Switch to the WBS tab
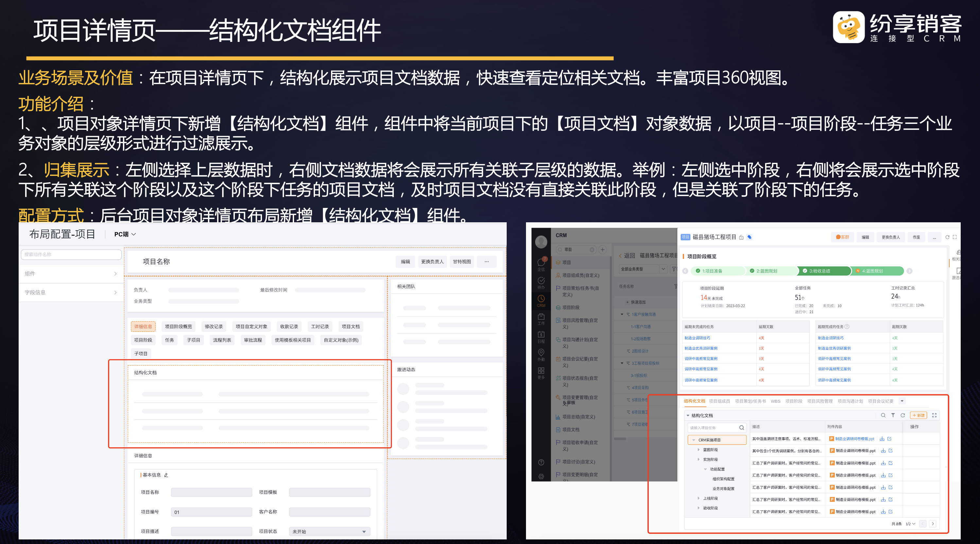Image resolution: width=980 pixels, height=544 pixels. pos(775,401)
